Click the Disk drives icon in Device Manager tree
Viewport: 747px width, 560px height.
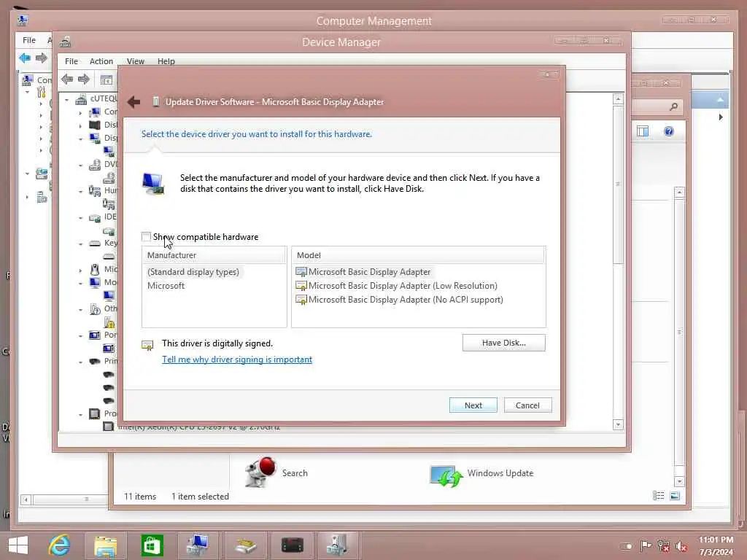click(x=95, y=125)
